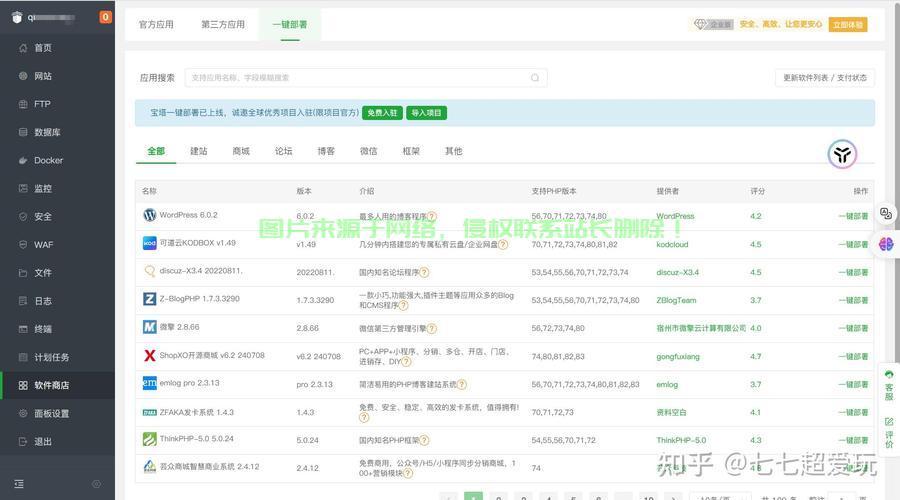Filter by 微信 category
The image size is (900, 500).
(368, 151)
